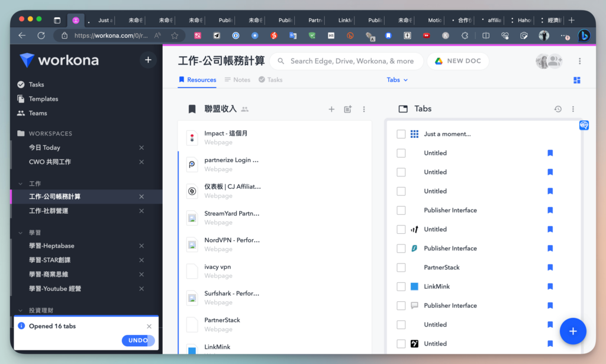606x364 pixels.
Task: Check the PartnerStack tab checkbox
Action: [x=401, y=268]
